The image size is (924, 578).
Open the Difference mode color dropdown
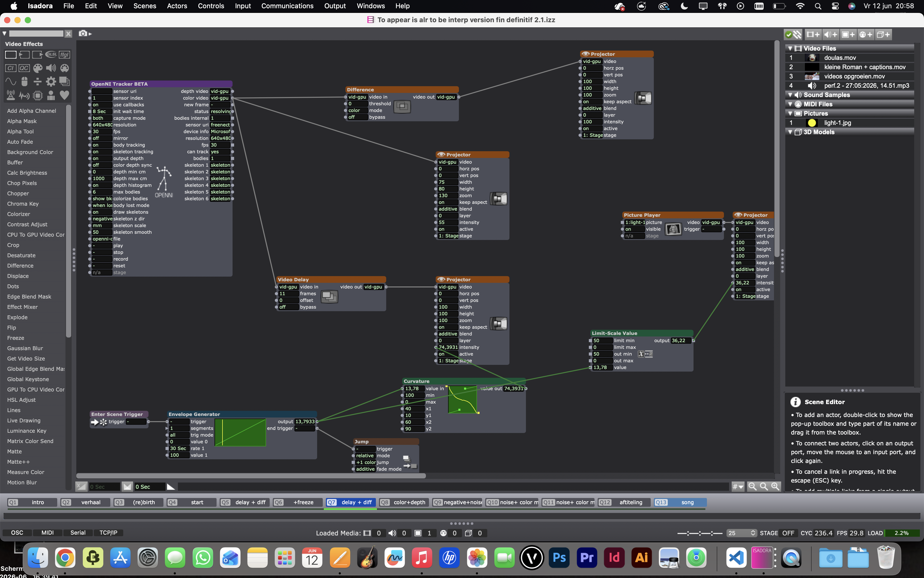(x=357, y=110)
